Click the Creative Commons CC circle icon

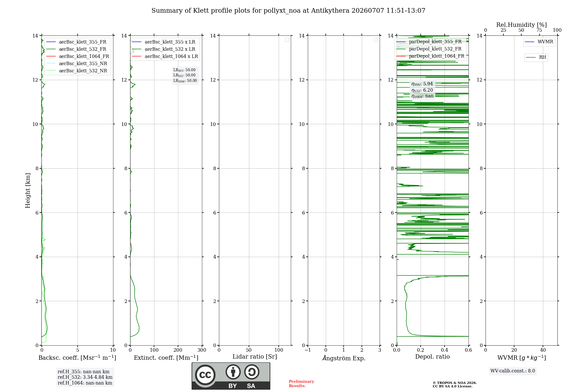[x=205, y=375]
